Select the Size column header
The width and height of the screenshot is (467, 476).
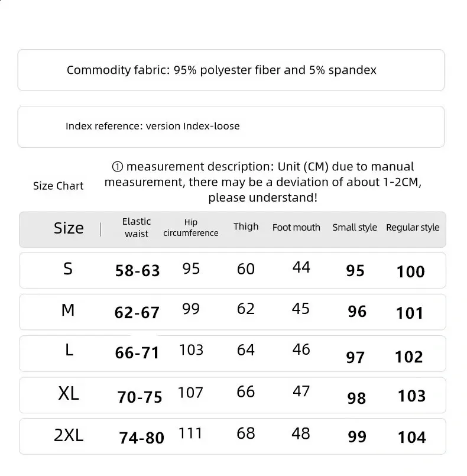coord(69,228)
